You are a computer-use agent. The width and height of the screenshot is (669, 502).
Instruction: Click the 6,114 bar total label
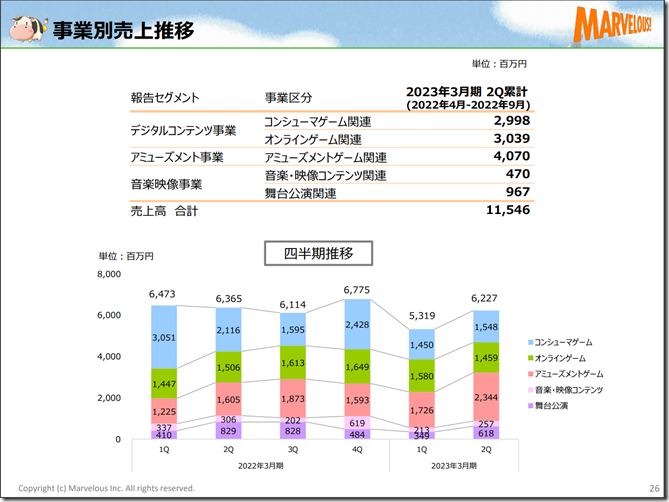click(293, 305)
